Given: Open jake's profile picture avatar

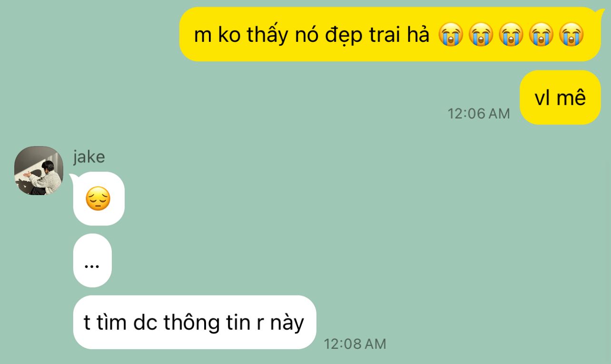Looking at the screenshot, I should (39, 170).
